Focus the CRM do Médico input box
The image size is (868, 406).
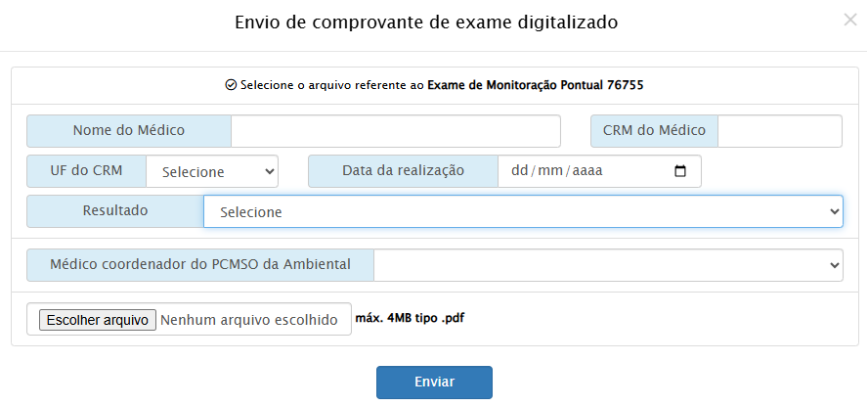point(779,130)
